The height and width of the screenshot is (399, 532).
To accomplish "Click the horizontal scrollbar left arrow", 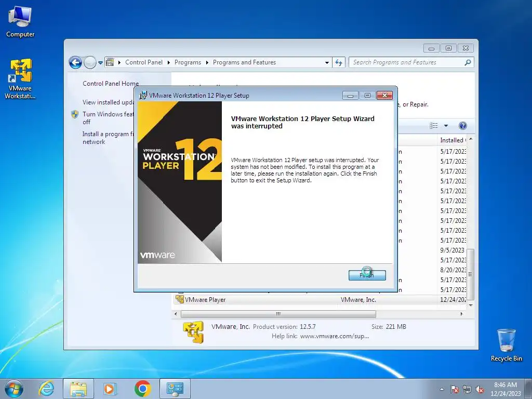I will (176, 314).
